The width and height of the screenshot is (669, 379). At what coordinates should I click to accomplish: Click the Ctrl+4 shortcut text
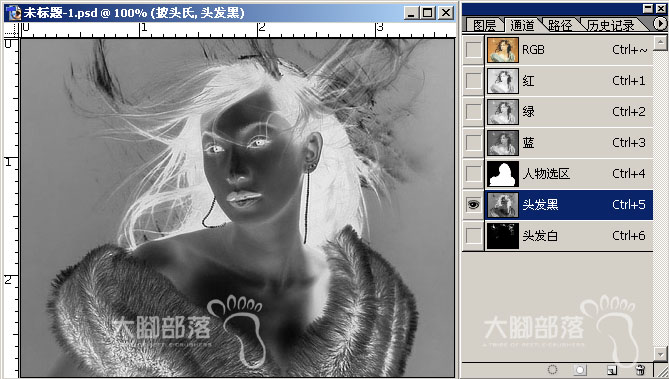tap(629, 174)
